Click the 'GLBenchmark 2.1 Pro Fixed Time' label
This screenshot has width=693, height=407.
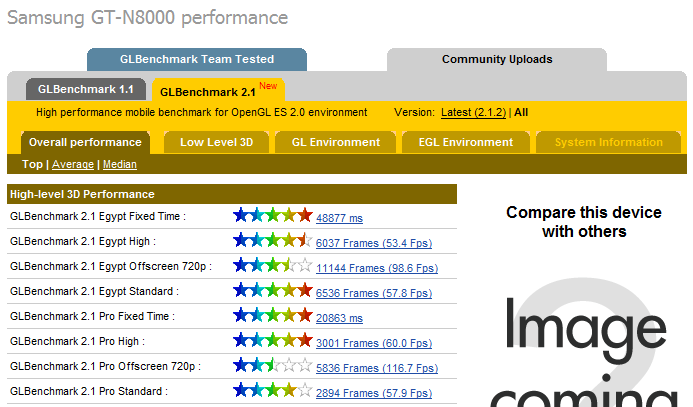pos(92,316)
